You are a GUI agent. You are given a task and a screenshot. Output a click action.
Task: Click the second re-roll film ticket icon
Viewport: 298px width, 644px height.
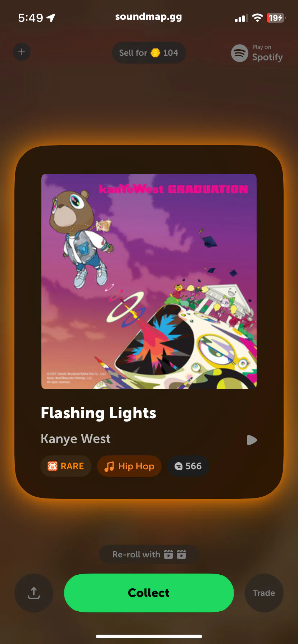click(181, 555)
